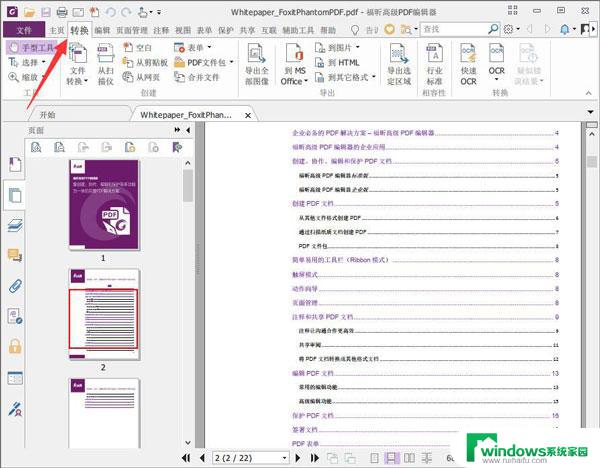Open the digital signatures panel icon

(15, 409)
